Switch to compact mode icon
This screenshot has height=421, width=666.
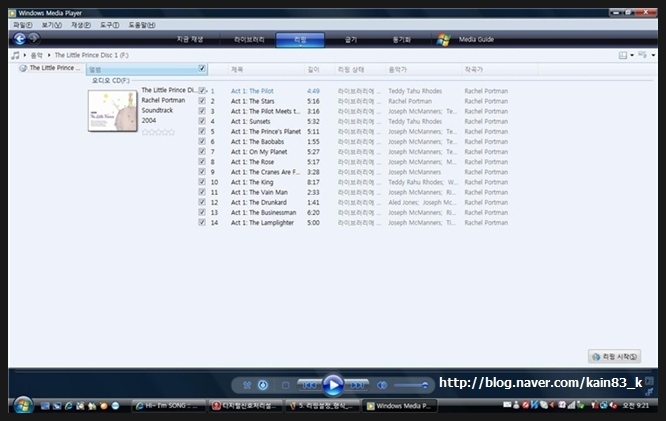(x=649, y=391)
